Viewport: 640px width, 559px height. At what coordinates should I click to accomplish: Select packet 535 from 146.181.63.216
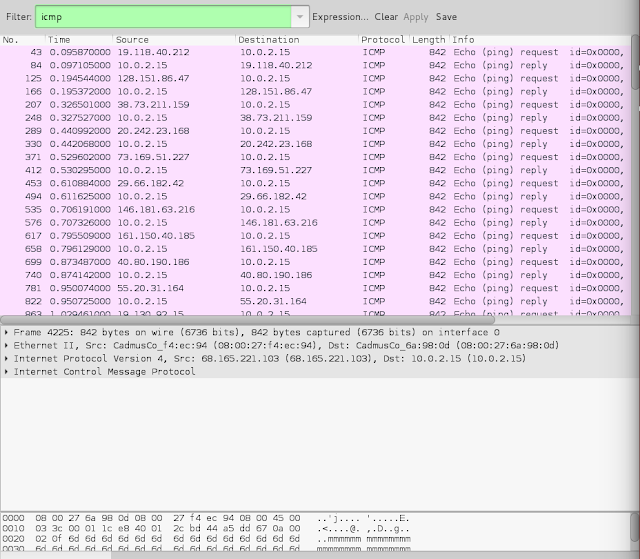[315, 210]
